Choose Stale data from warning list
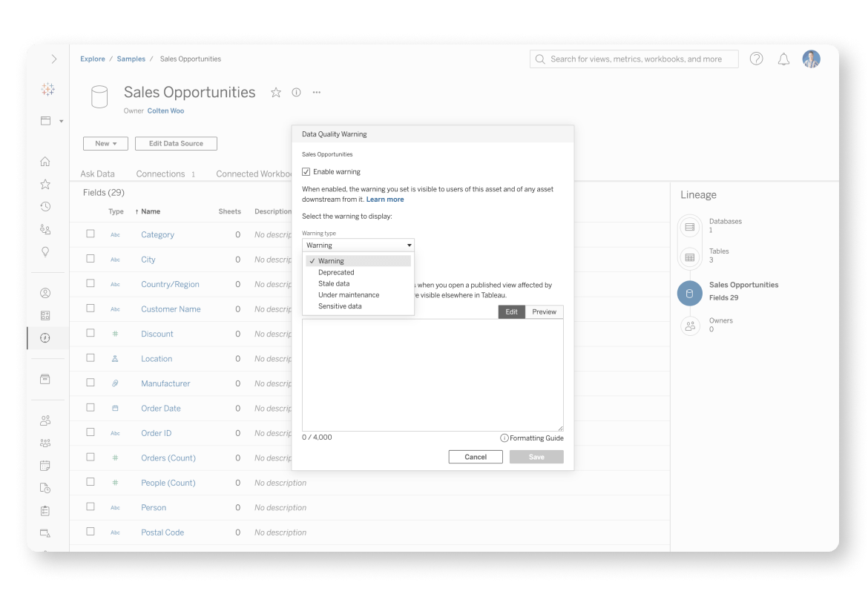 [x=334, y=284]
